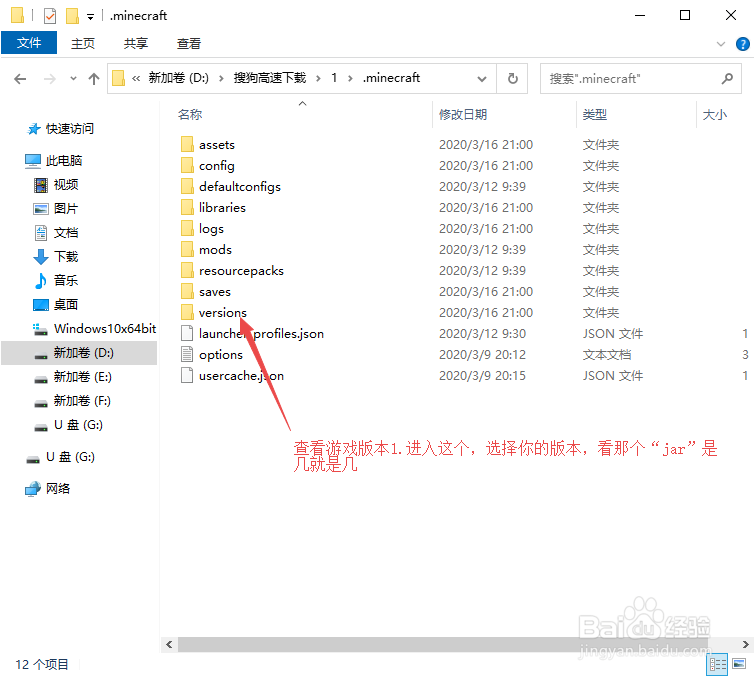Select the assets folder icon

[187, 144]
